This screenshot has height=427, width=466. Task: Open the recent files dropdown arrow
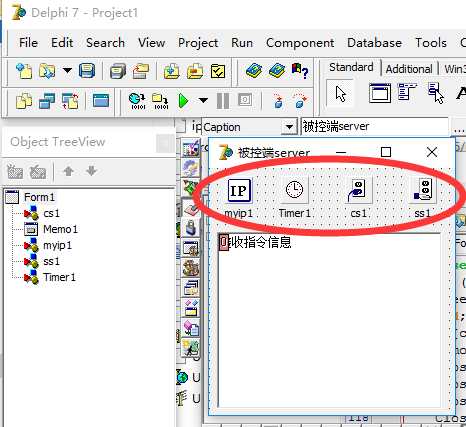pyautogui.click(x=67, y=70)
